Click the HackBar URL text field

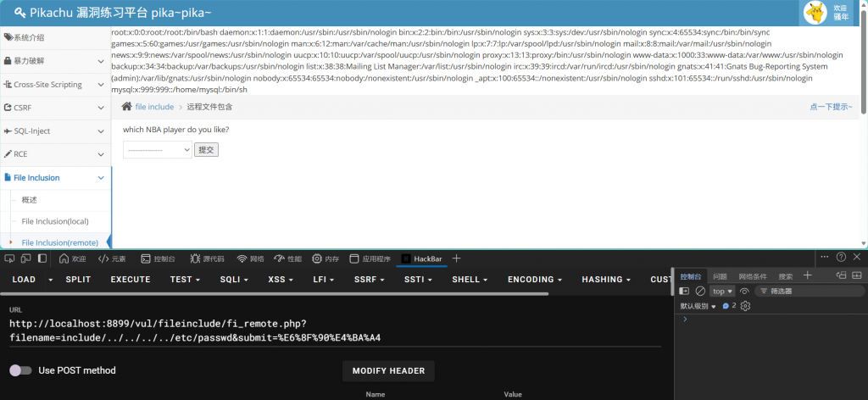tap(336, 330)
